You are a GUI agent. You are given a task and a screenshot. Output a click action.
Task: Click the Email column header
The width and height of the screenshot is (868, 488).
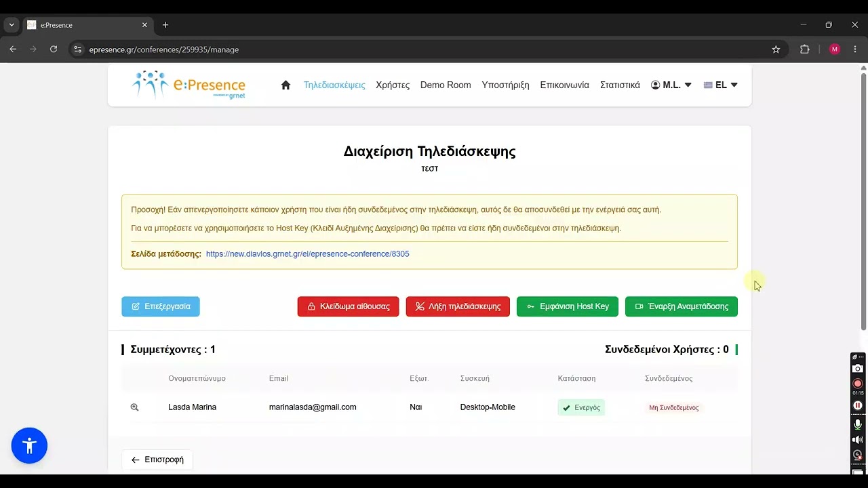tap(279, 378)
